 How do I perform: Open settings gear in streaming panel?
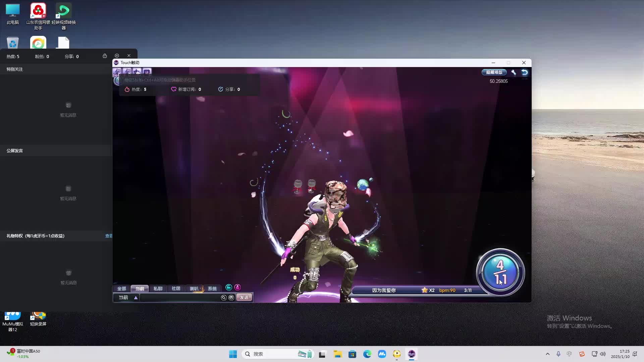[x=117, y=56]
